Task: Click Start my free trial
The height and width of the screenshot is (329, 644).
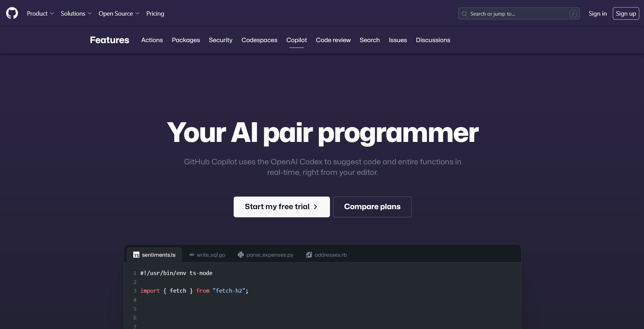Action: pyautogui.click(x=281, y=206)
